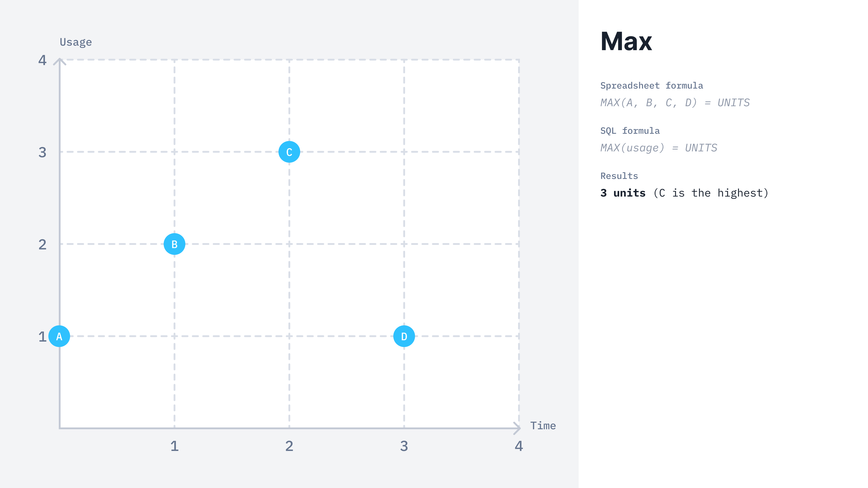Click the Spreadsheet formula label
The image size is (868, 488).
651,86
